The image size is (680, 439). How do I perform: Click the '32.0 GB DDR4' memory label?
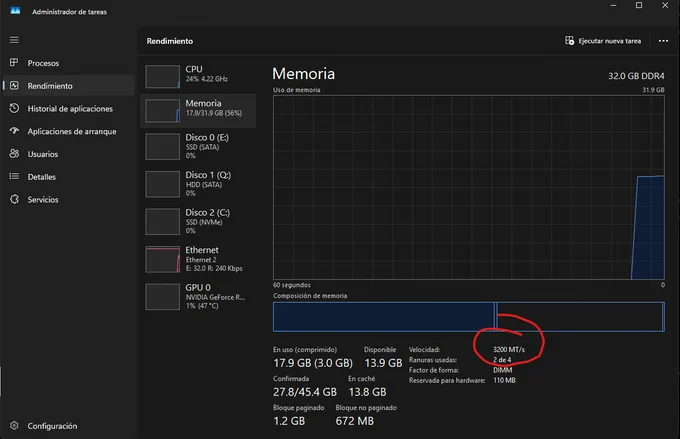tap(636, 76)
